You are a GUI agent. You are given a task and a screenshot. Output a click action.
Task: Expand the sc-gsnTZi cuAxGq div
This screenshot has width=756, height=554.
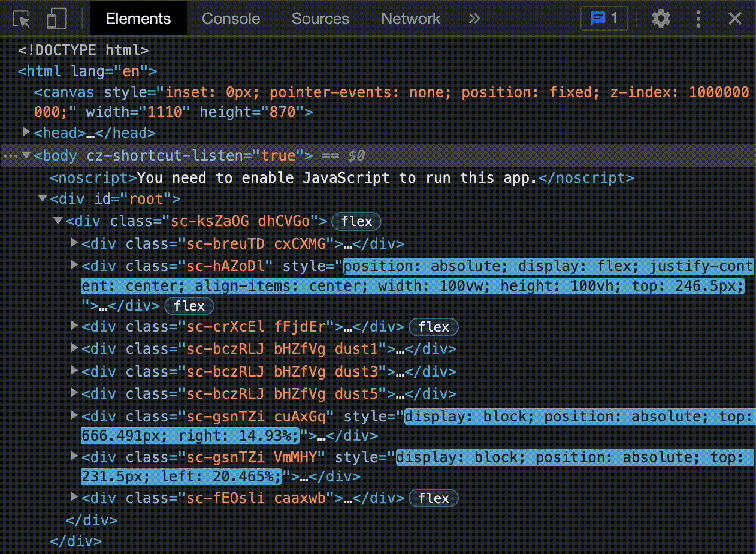[x=74, y=414]
